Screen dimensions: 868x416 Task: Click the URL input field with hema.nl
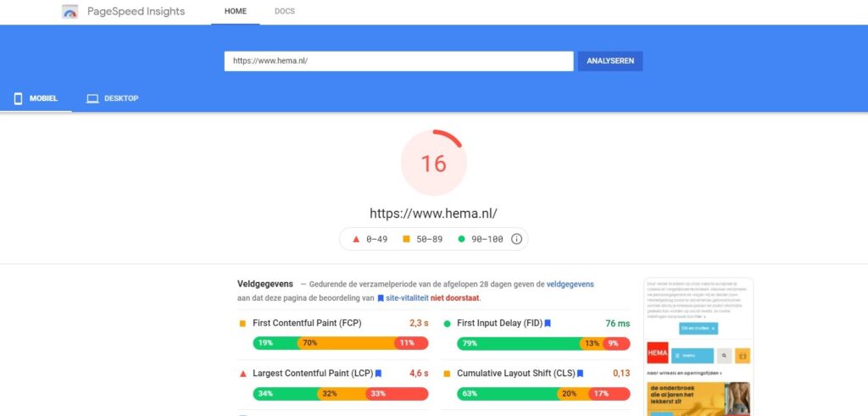point(398,61)
